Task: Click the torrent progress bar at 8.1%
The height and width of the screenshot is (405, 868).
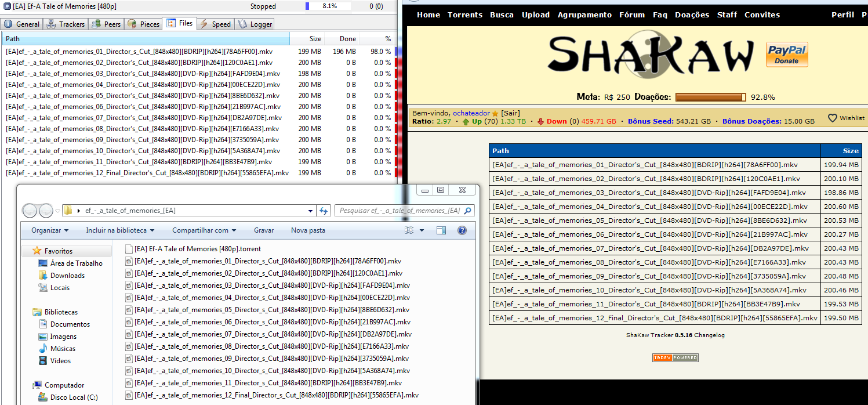Action: point(328,6)
